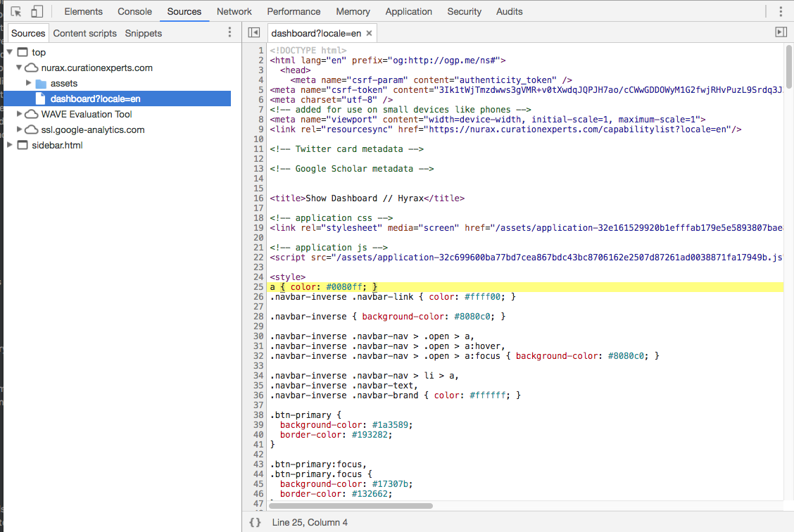Select the dashboard?locale=en editor tab
794x532 pixels.
click(316, 33)
